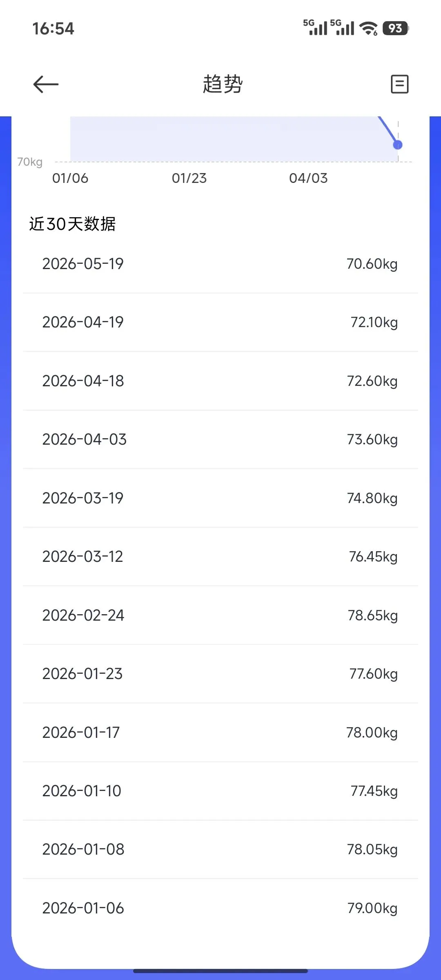Tap the Wi-Fi status icon
The width and height of the screenshot is (441, 980).
click(x=368, y=28)
